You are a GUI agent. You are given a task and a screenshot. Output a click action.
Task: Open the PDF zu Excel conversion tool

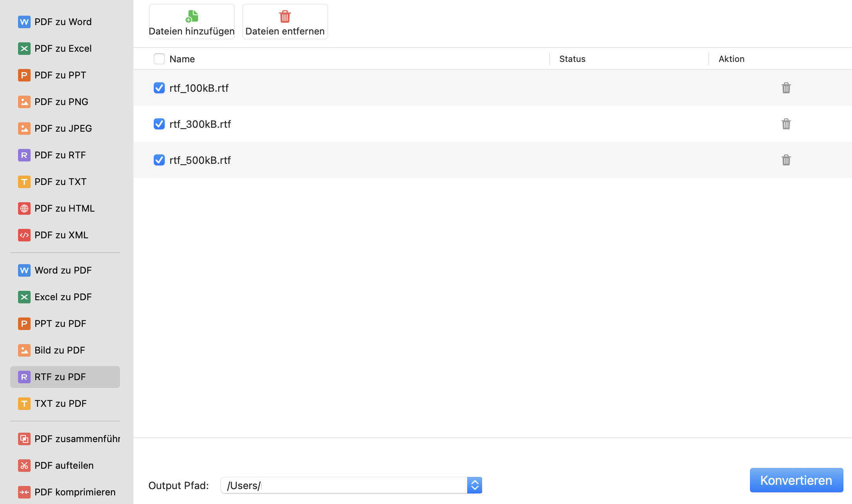(24, 48)
